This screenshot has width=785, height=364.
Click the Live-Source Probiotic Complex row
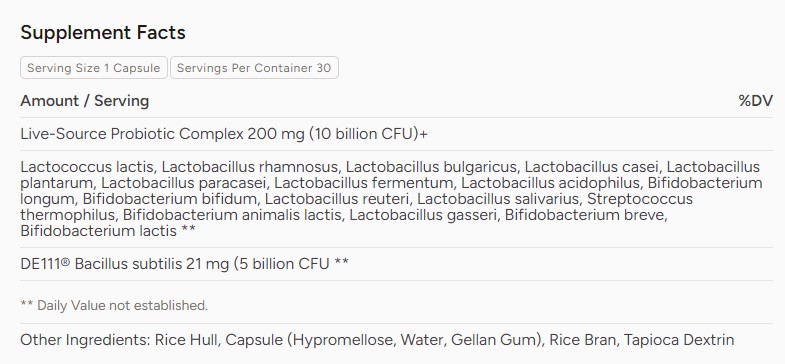pyautogui.click(x=397, y=134)
